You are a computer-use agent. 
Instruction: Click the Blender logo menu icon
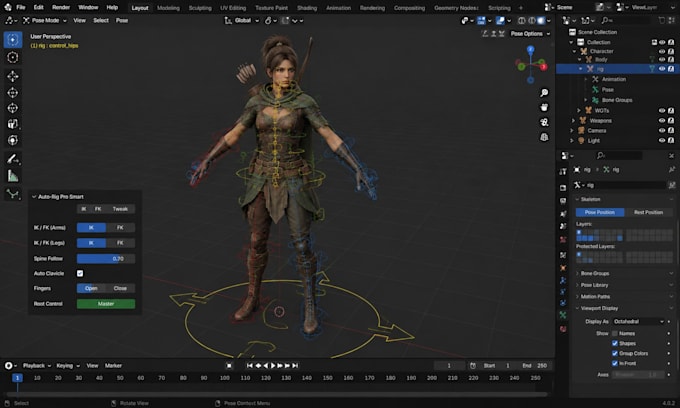pos(7,7)
